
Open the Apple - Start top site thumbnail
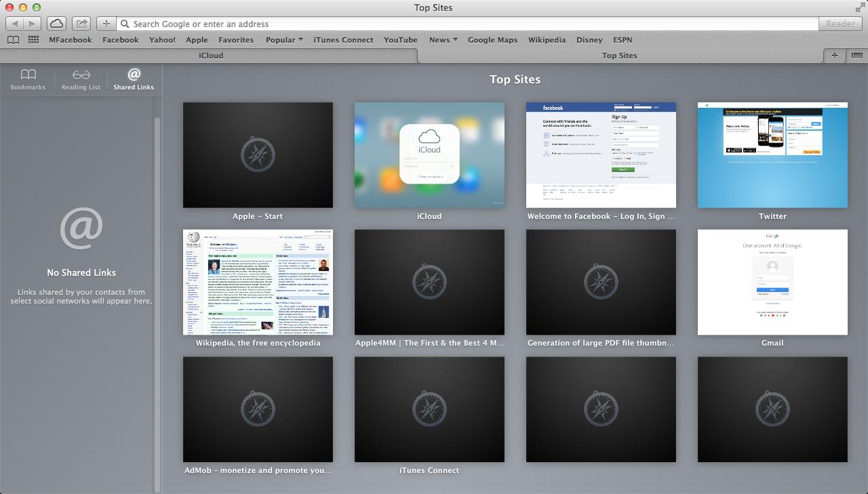coord(258,155)
